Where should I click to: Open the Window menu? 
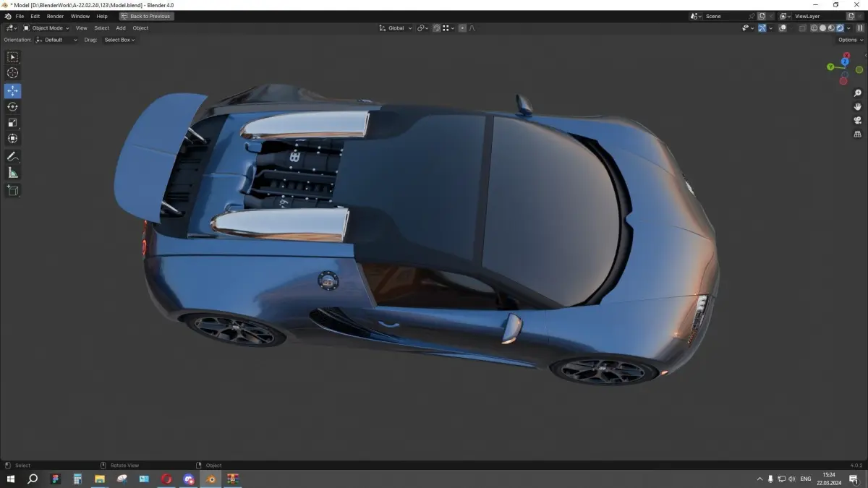(80, 16)
